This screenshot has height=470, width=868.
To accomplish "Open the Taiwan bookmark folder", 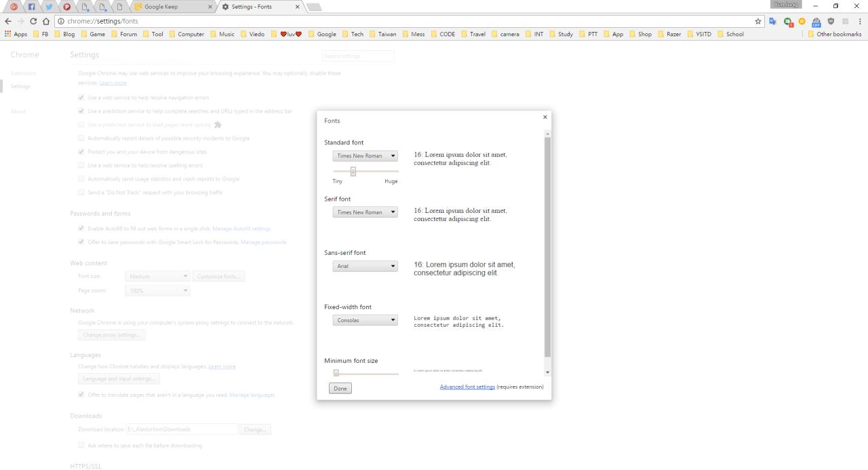I will 382,34.
